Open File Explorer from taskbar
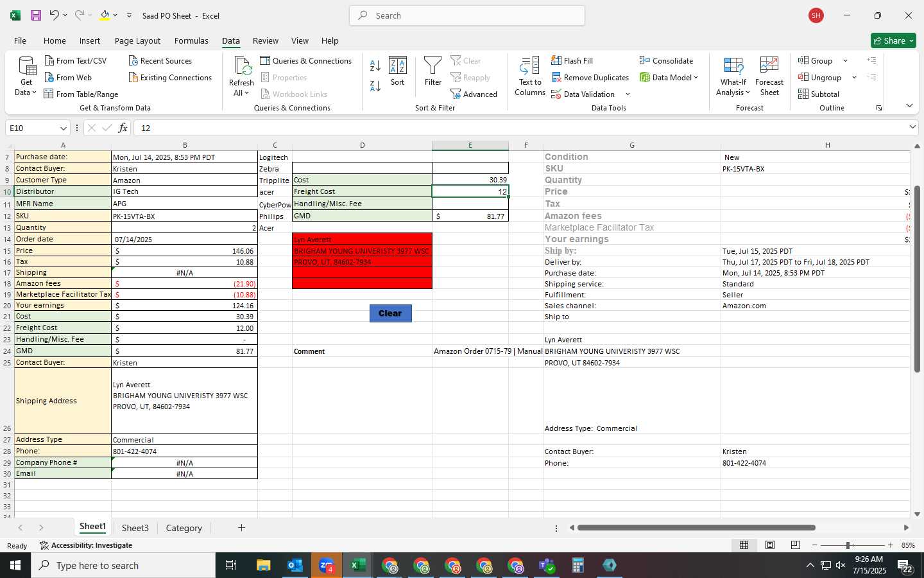 264,565
